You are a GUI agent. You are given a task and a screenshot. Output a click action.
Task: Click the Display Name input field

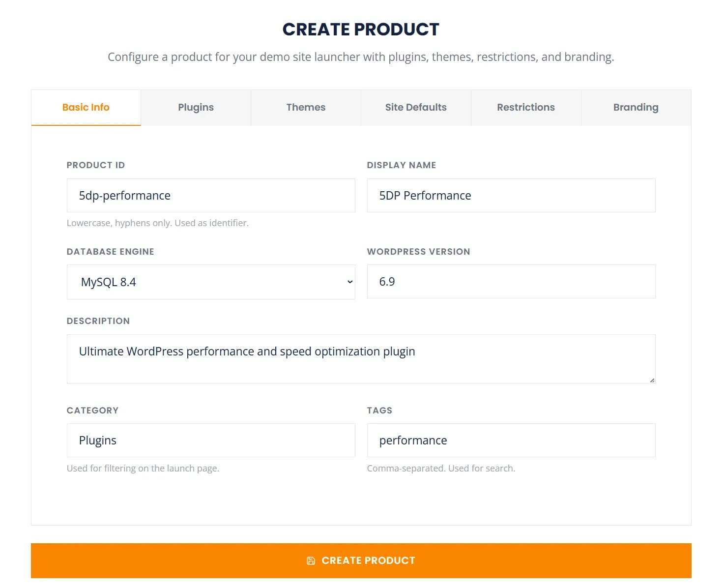click(x=511, y=195)
